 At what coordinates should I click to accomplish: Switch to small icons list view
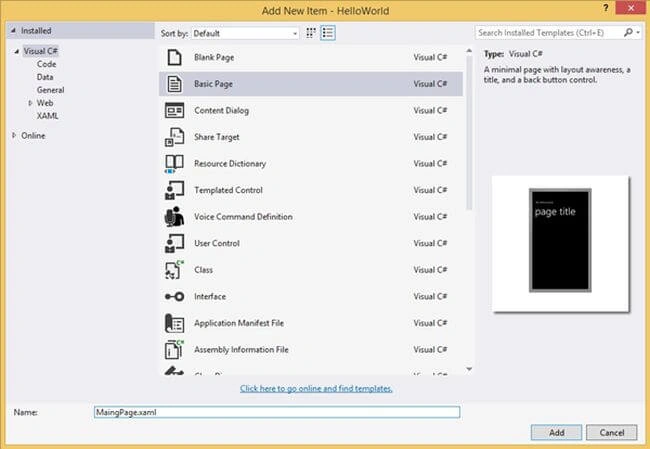click(327, 33)
